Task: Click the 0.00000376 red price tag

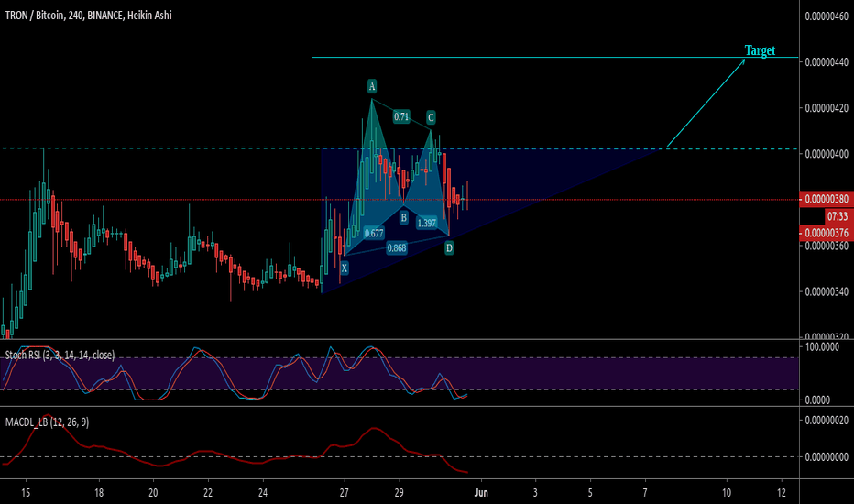Action: 827,233
